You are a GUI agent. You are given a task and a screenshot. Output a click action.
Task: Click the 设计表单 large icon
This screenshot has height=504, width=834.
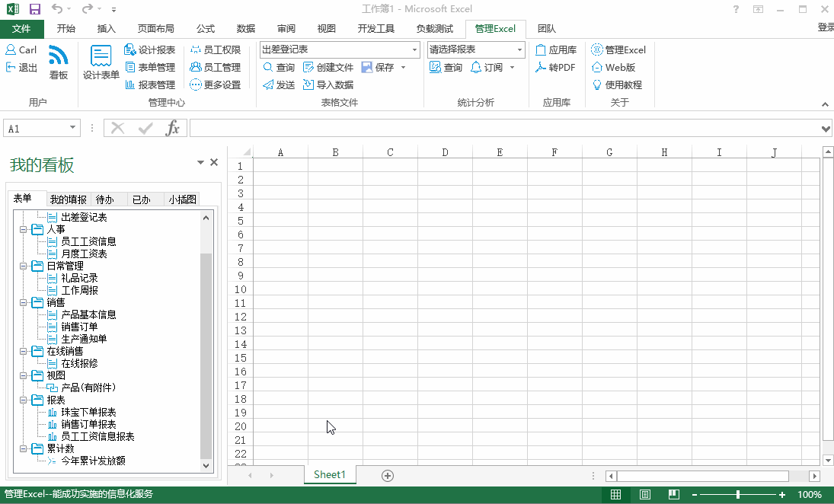coord(101,62)
